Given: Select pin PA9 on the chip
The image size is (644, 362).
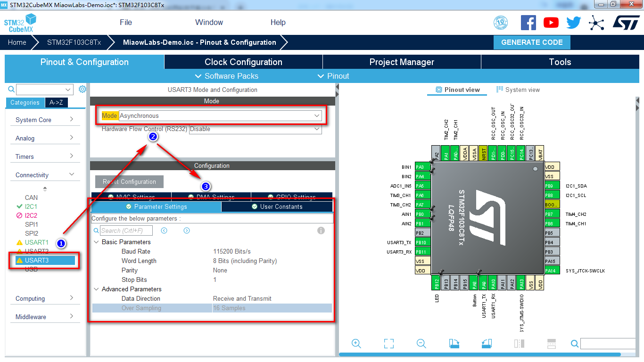Looking at the screenshot, I should point(484,282).
